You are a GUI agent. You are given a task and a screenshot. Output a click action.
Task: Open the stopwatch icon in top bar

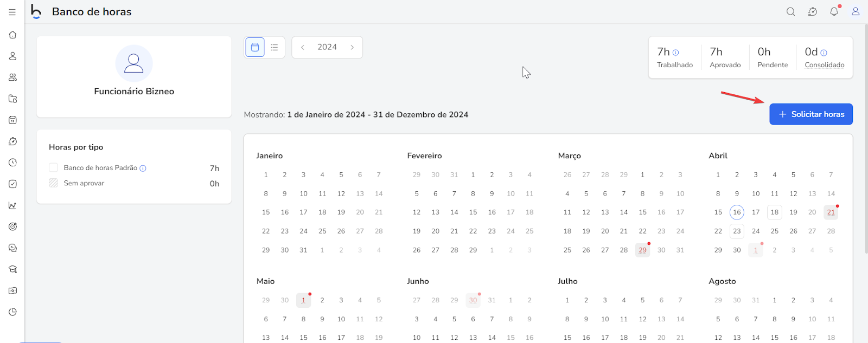(x=812, y=12)
